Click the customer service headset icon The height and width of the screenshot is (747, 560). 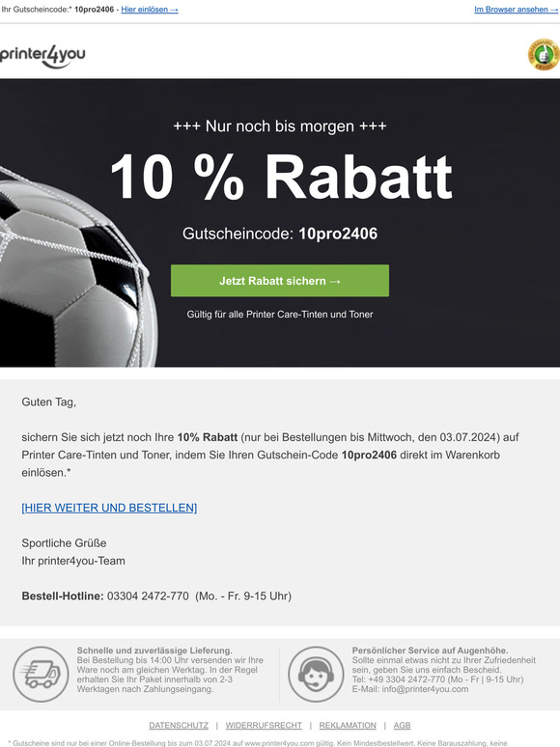point(316,674)
